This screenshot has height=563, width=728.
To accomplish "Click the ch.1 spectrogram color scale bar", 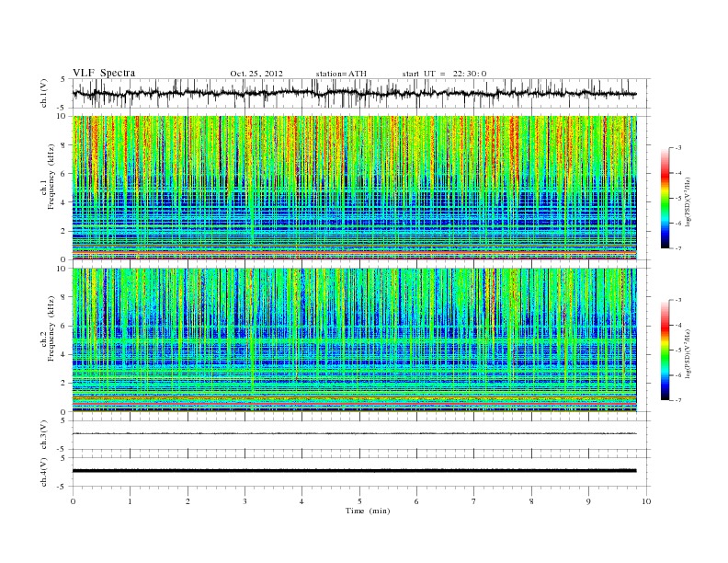I will click(665, 198).
